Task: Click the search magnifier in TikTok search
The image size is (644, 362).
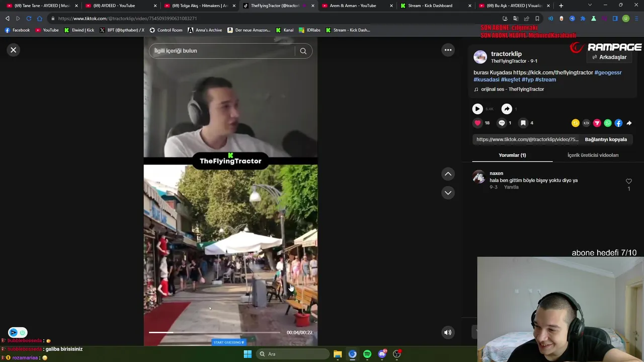Action: [303, 51]
